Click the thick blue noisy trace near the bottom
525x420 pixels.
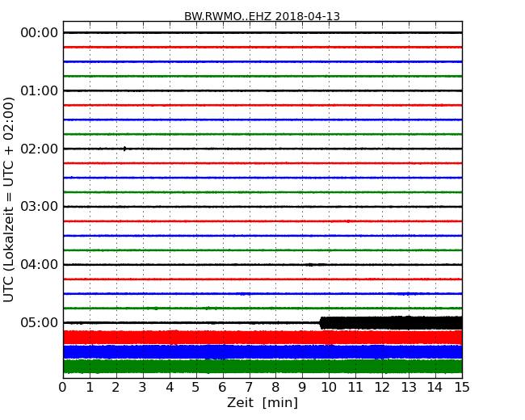click(262, 351)
